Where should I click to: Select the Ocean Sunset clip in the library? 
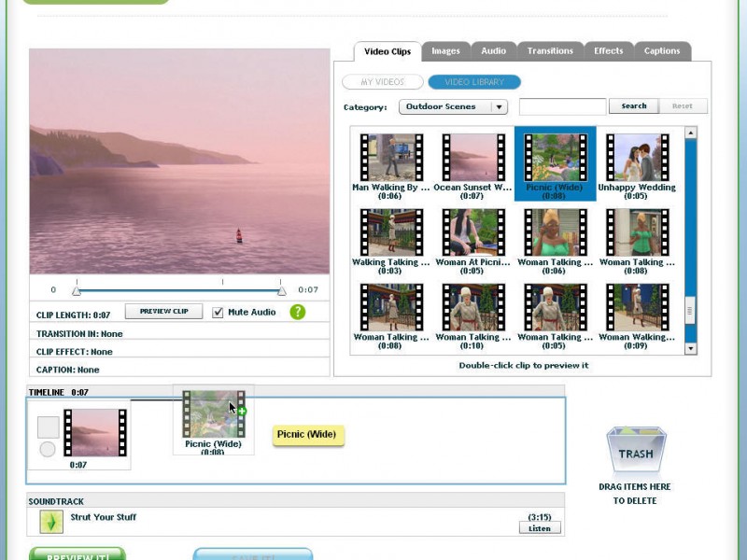pyautogui.click(x=472, y=157)
